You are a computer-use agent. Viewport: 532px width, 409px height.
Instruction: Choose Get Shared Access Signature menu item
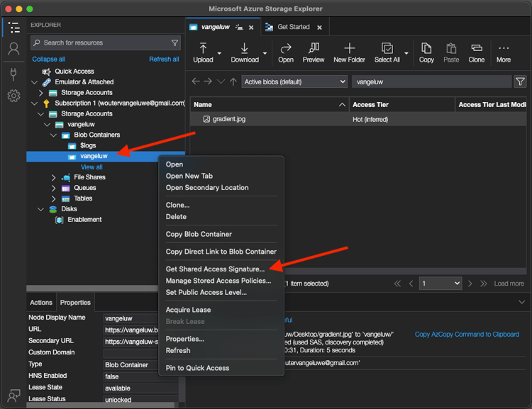[215, 269]
